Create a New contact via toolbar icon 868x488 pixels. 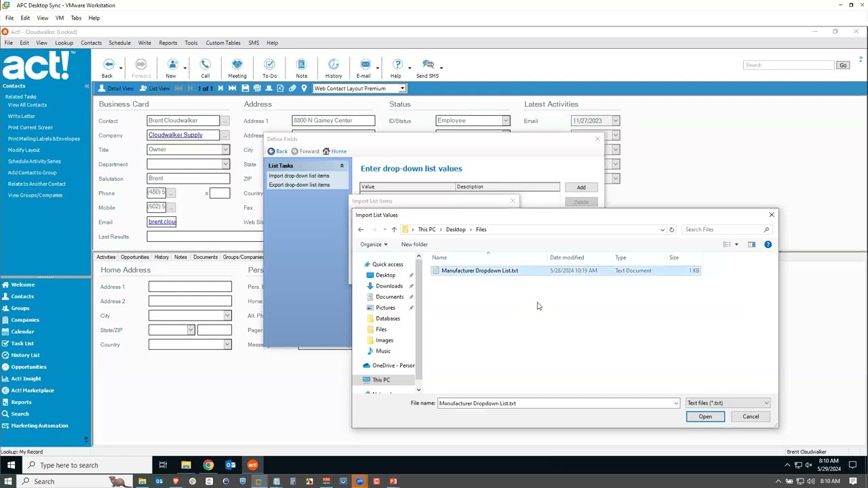[x=172, y=65]
